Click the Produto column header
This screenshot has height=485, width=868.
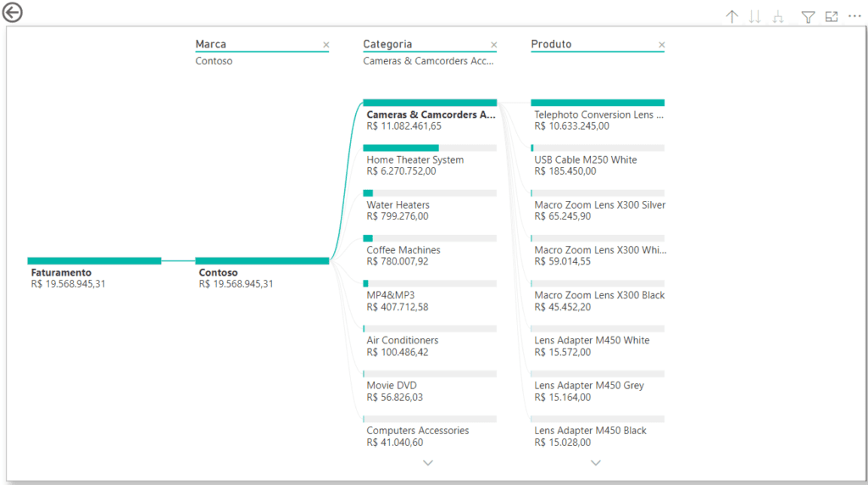pos(551,44)
